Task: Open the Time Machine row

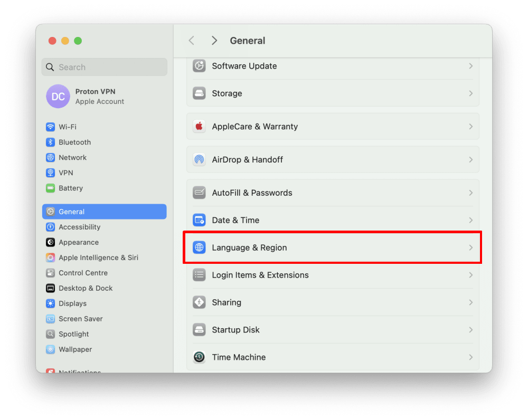Action: (x=333, y=357)
